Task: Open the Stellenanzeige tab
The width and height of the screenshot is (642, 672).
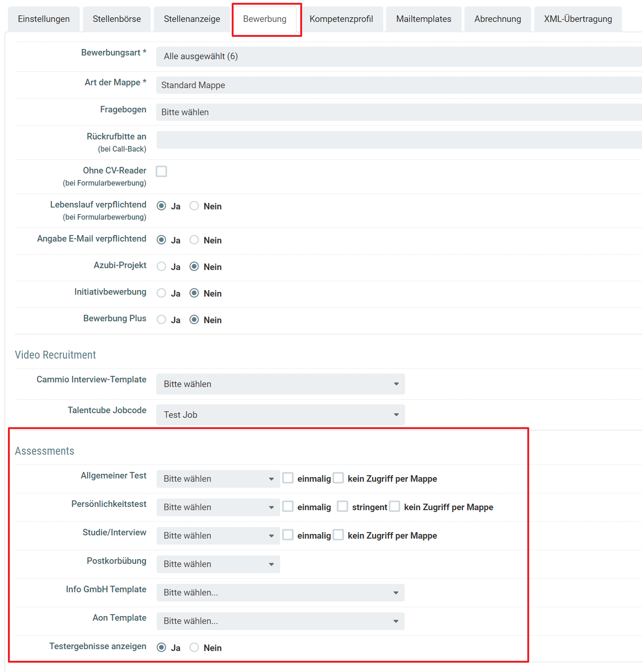Action: tap(192, 19)
